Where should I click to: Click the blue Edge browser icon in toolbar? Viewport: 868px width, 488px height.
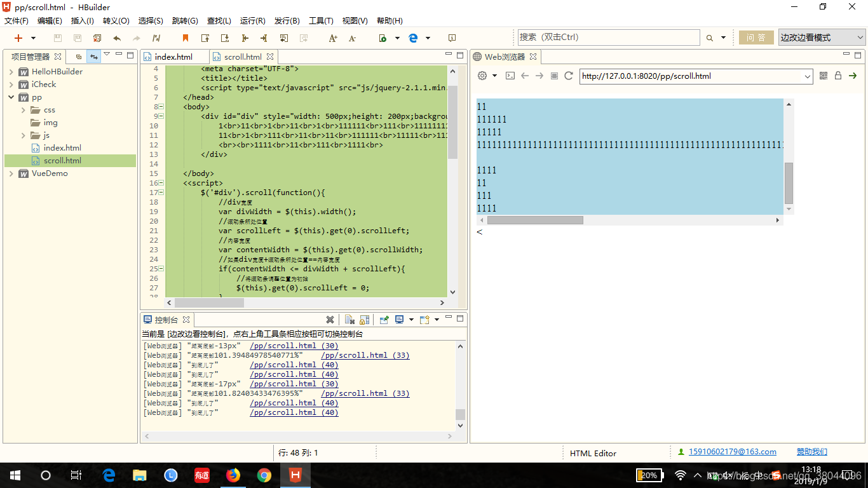click(413, 38)
